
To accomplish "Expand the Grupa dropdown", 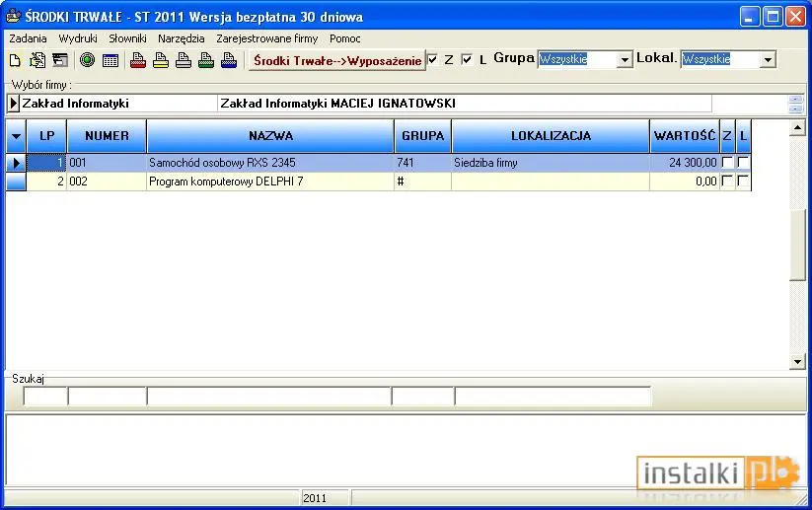I will (x=626, y=60).
